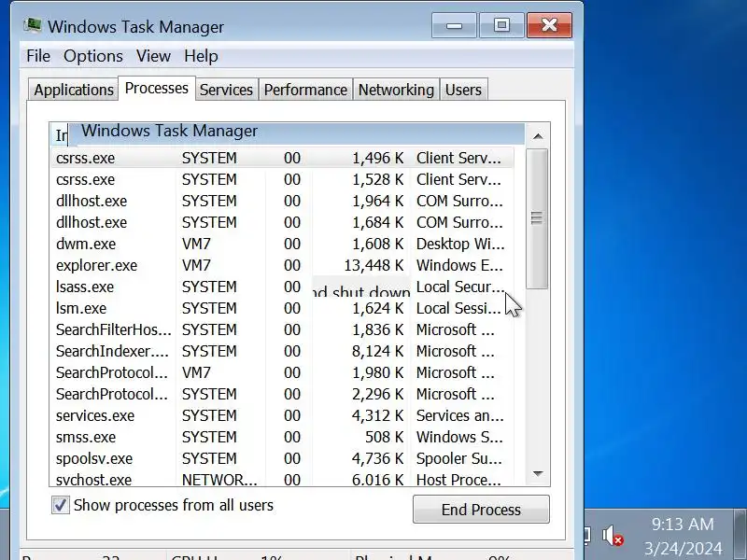Maximize the Task Manager window

click(x=501, y=25)
